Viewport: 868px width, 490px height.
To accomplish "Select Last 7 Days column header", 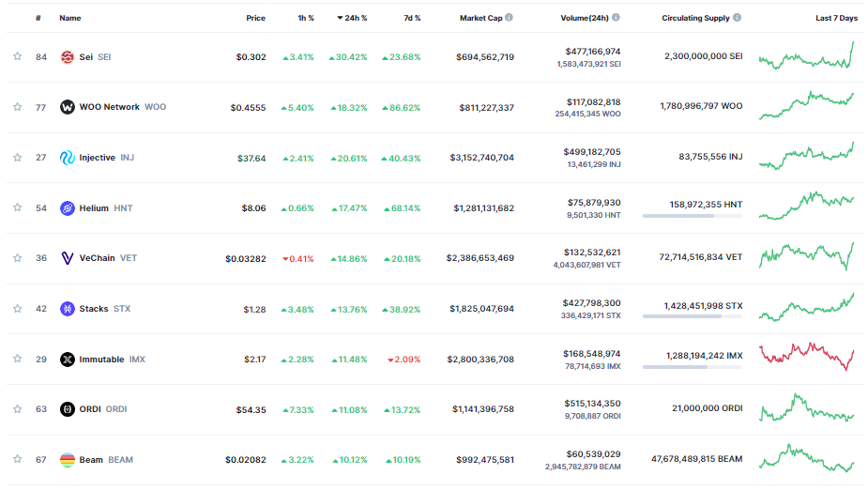I will pyautogui.click(x=836, y=18).
